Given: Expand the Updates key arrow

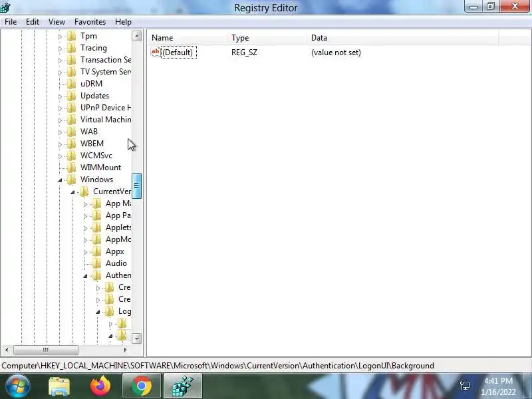Looking at the screenshot, I should [60, 96].
